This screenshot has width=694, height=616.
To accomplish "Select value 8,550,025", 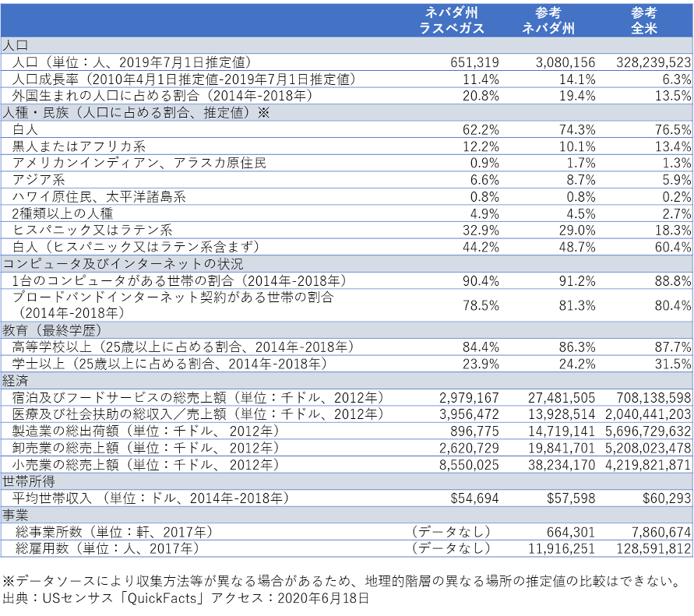I will coord(469,465).
